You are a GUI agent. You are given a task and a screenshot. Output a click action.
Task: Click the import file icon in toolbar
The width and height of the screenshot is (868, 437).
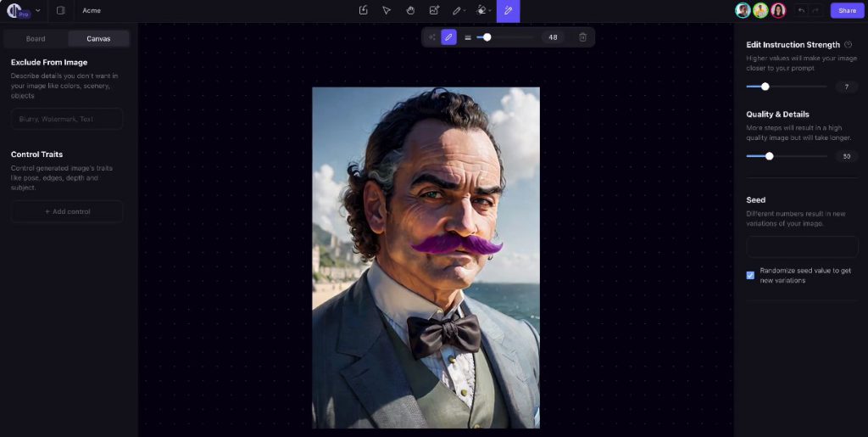point(363,10)
